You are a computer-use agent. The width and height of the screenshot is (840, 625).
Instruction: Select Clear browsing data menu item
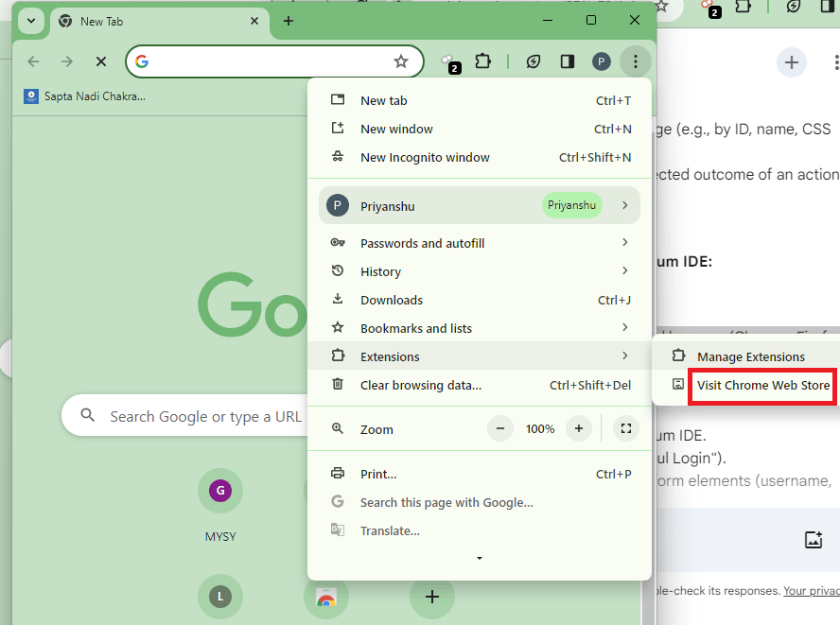pyautogui.click(x=480, y=385)
